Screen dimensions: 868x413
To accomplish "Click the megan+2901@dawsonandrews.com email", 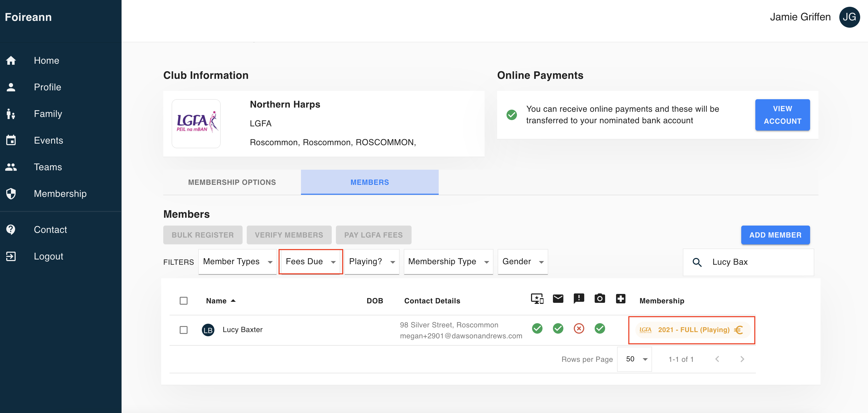I will tap(461, 336).
